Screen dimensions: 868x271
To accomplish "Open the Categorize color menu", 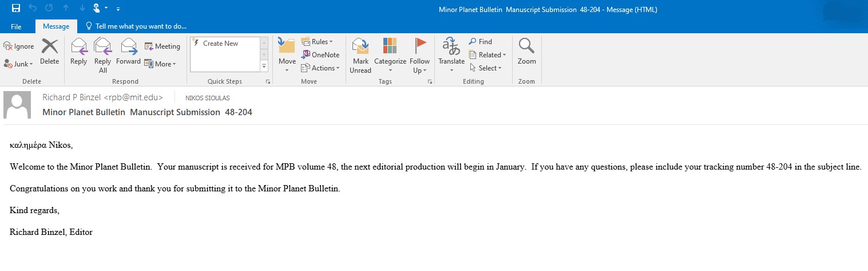I will coord(390,56).
